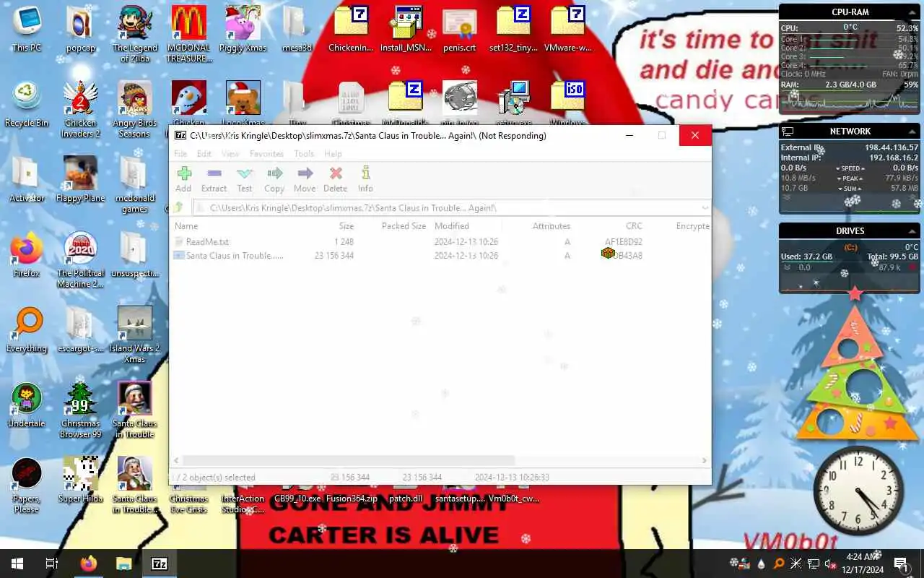Click the Copy toolbar button in 7-Zip
The height and width of the screenshot is (578, 924).
click(x=274, y=179)
